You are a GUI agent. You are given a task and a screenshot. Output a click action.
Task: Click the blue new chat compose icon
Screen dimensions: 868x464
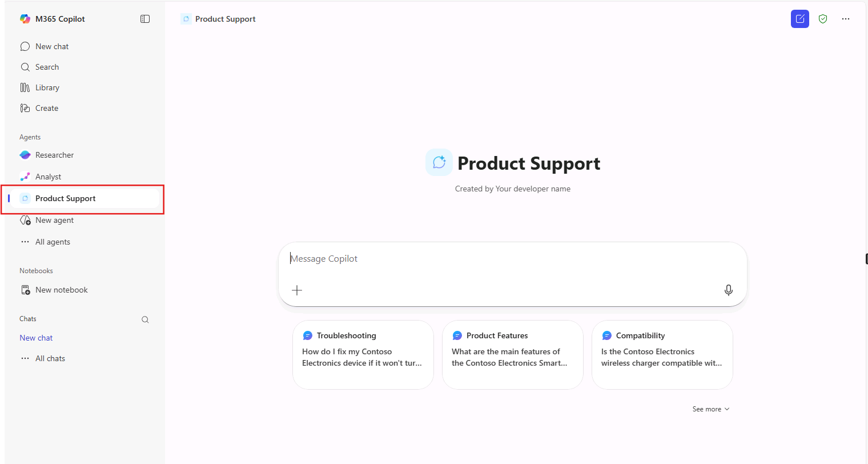(x=800, y=19)
